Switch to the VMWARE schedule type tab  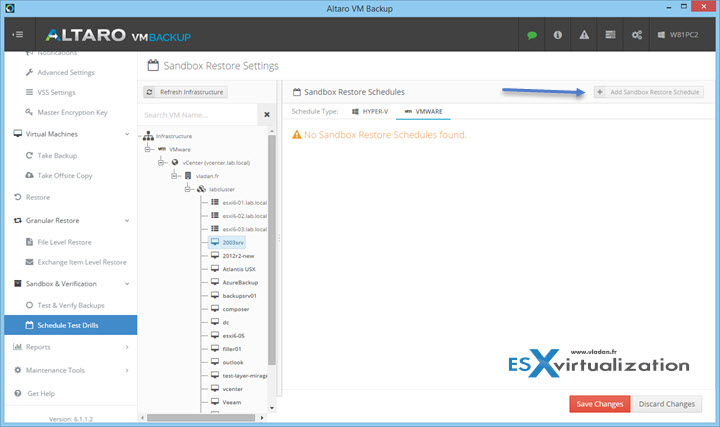[423, 112]
